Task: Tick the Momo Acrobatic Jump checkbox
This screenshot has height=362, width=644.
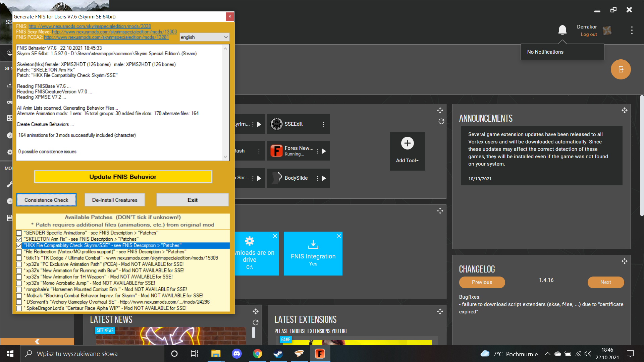Action: coord(19,283)
